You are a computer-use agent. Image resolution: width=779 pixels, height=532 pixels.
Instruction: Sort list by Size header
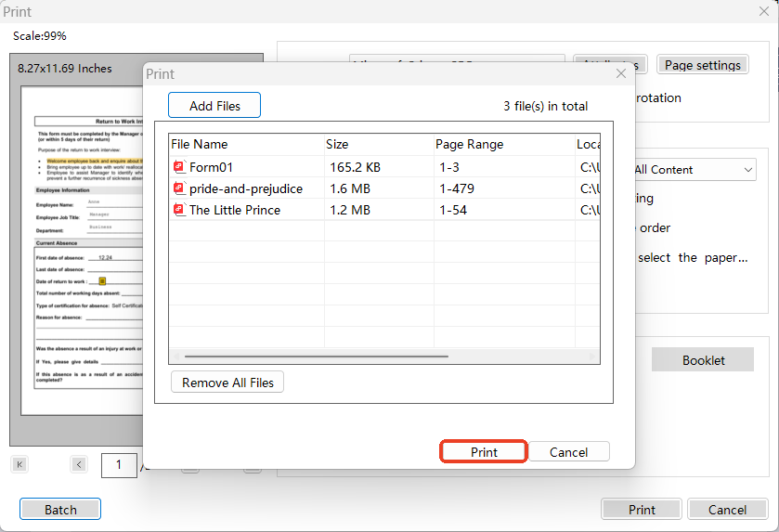click(379, 144)
